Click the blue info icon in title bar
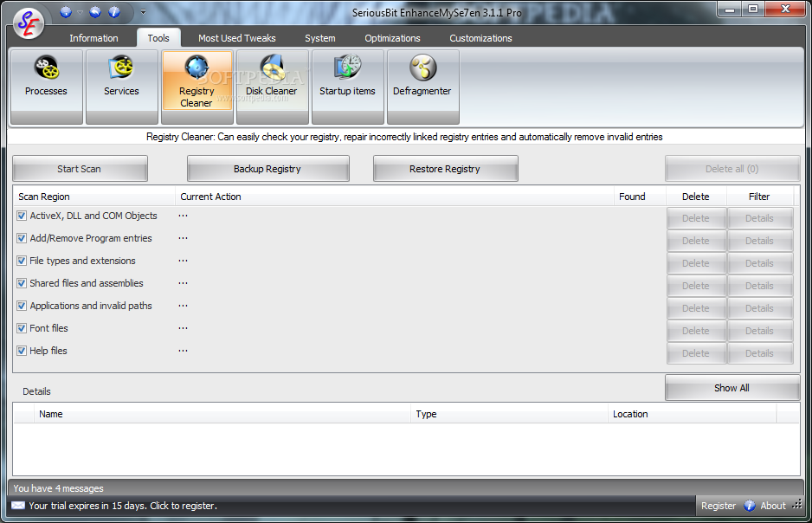This screenshot has width=812, height=523. point(114,12)
